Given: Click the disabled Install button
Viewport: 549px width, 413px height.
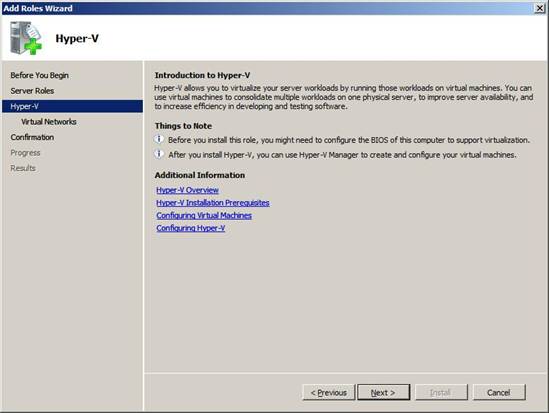Looking at the screenshot, I should click(441, 392).
